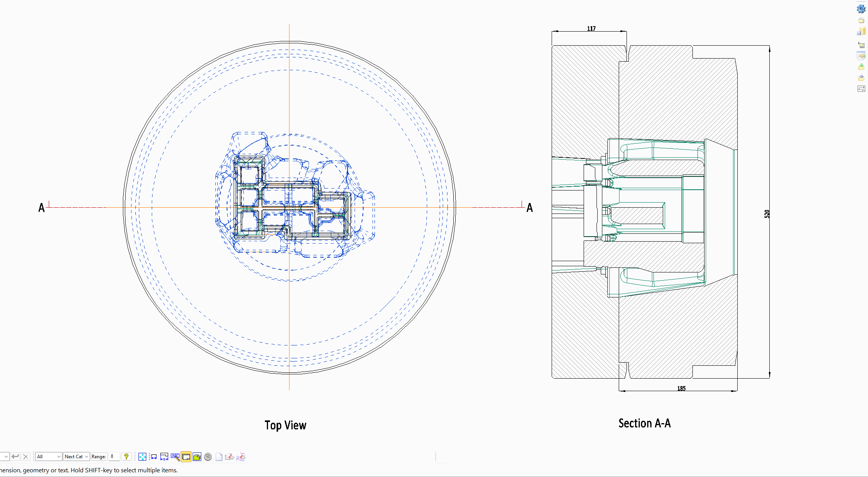Click the swap arrows icon in sidebar
This screenshot has height=477, width=868.
coord(861,89)
